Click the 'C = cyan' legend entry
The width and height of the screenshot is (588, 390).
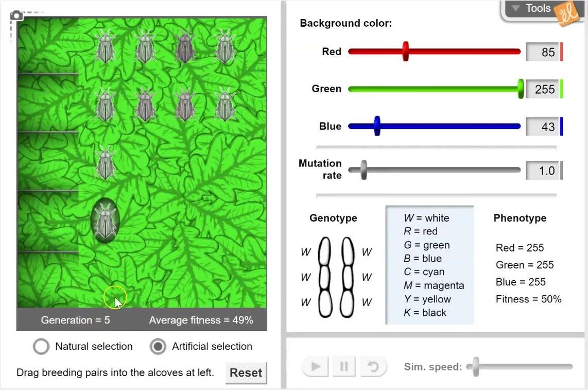tap(424, 272)
